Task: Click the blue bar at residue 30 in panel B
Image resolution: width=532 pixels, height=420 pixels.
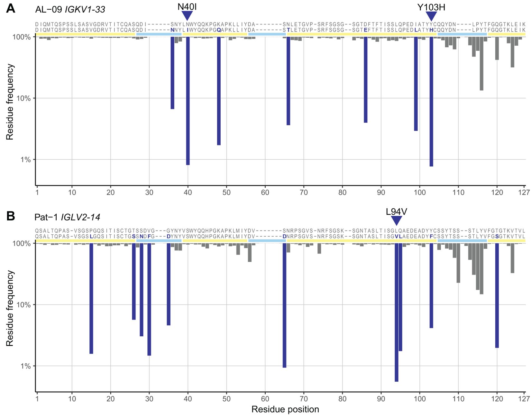Action: [x=149, y=299]
